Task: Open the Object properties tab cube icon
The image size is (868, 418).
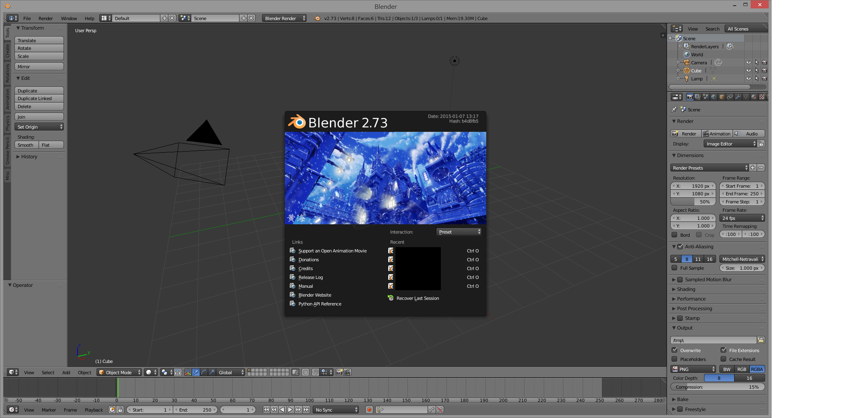Action: tap(722, 97)
